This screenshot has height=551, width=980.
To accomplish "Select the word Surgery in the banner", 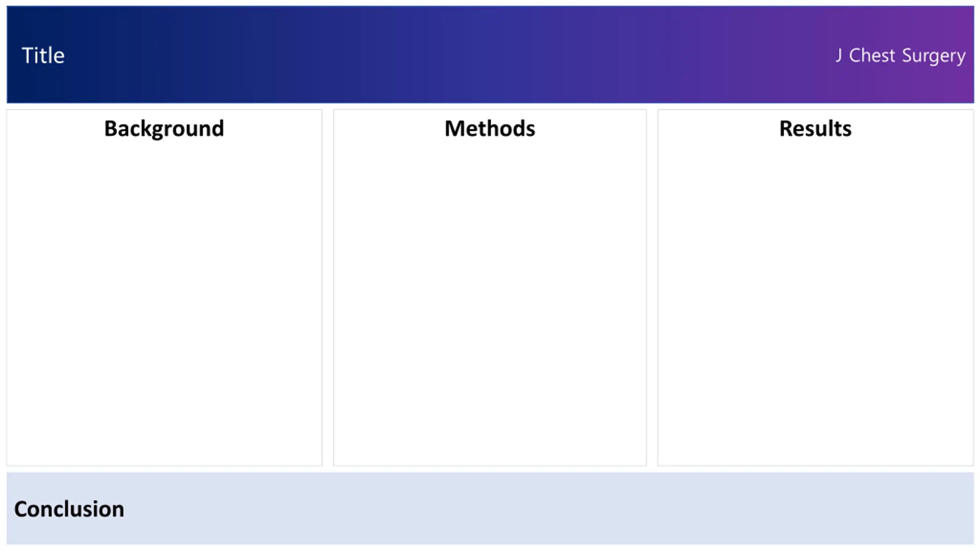I will pos(934,56).
